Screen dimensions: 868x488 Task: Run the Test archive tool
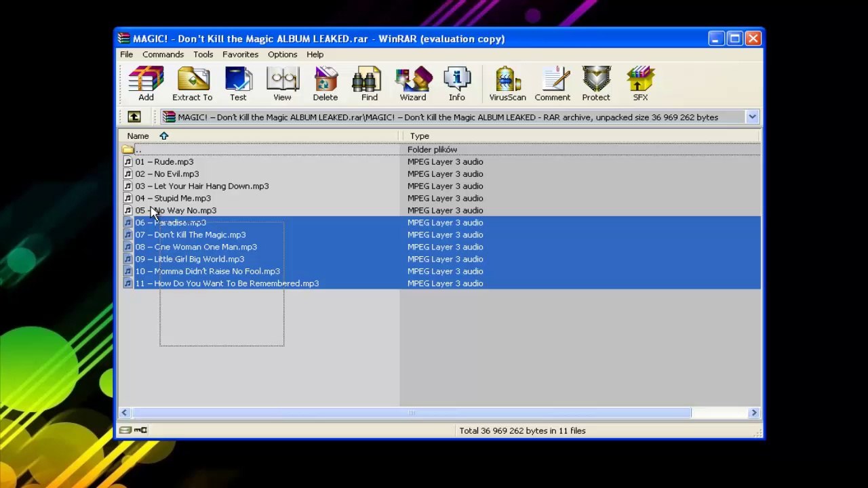[x=238, y=84]
